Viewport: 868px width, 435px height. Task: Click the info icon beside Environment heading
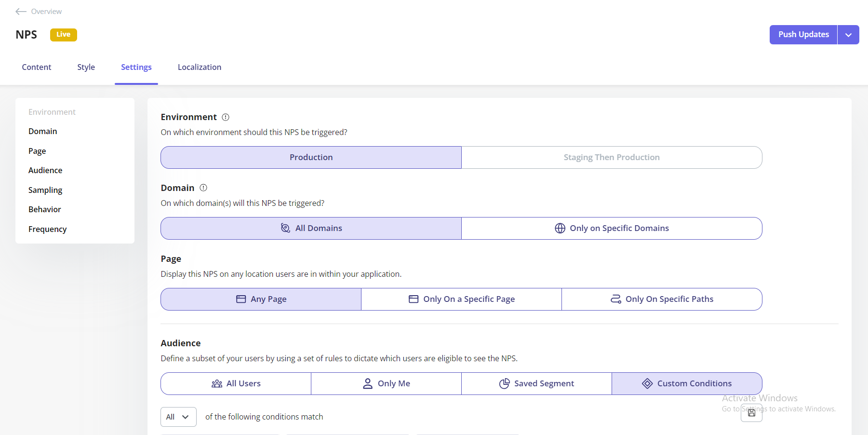[225, 117]
